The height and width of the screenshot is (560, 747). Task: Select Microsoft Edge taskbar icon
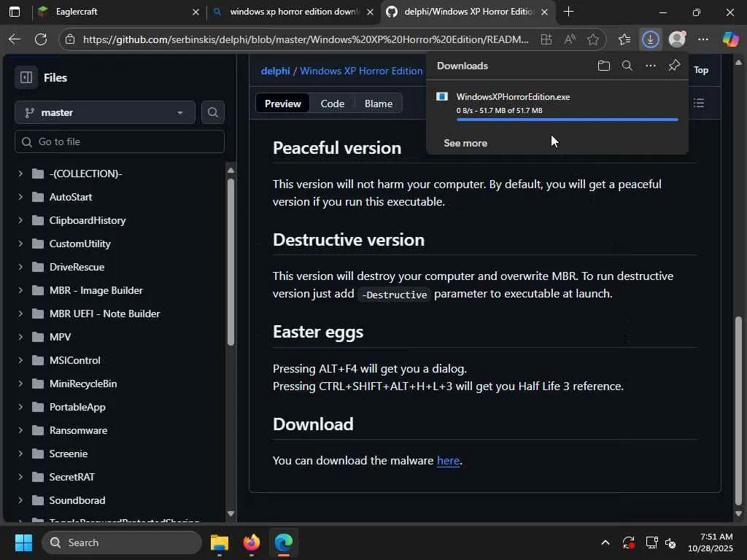tap(284, 542)
